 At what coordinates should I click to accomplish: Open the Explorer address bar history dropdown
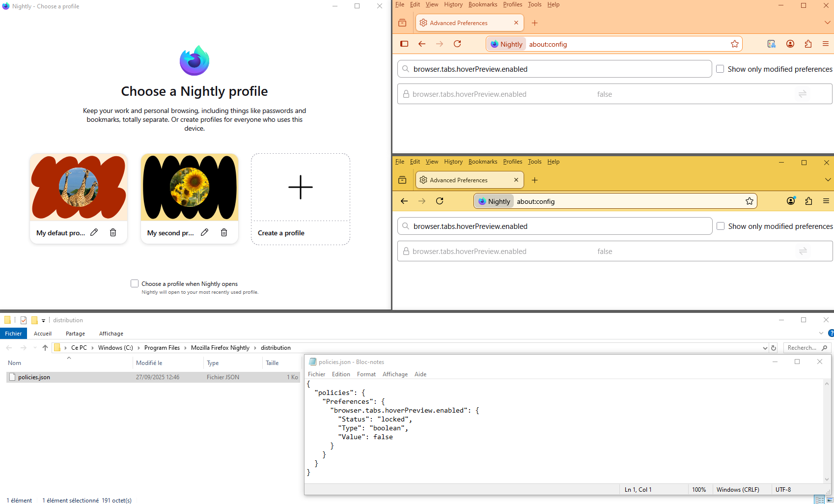click(765, 348)
